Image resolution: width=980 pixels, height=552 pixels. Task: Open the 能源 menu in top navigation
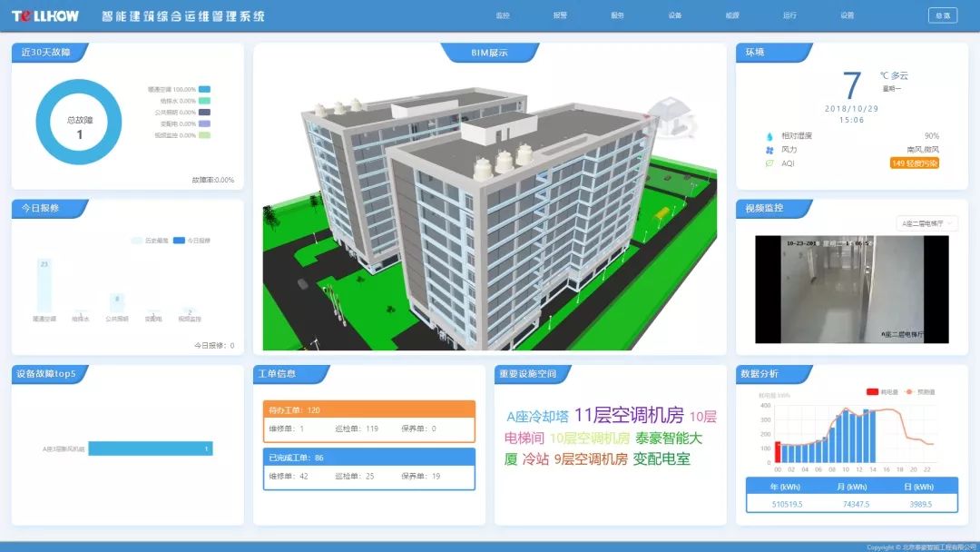point(732,15)
